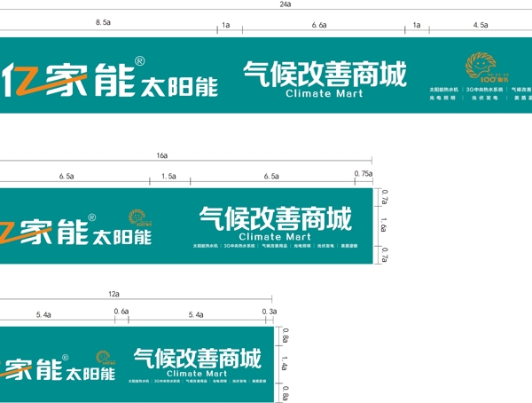Select 气候改善商城 heading in 12a banner
The image size is (532, 403).
pos(198,358)
